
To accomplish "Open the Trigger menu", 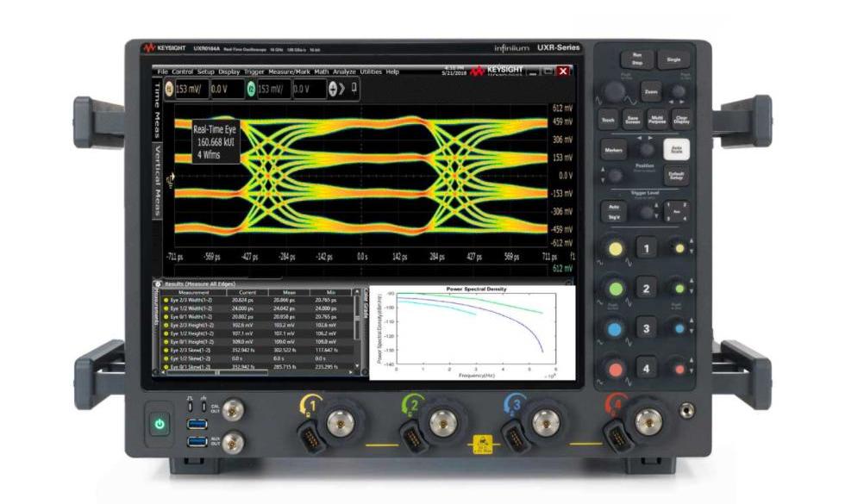I will tap(254, 72).
